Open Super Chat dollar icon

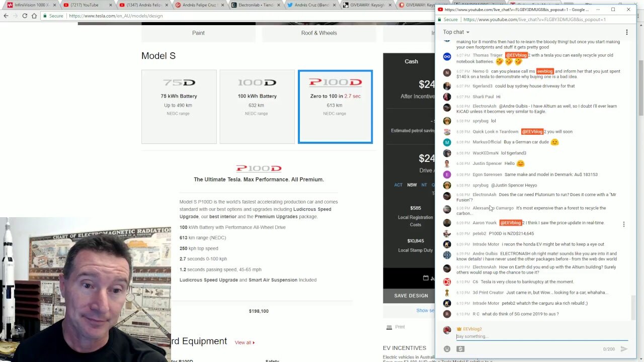click(x=460, y=349)
